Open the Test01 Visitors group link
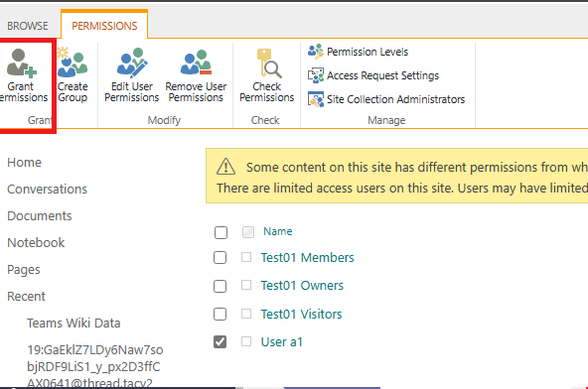The width and height of the screenshot is (588, 389). pyautogui.click(x=302, y=314)
